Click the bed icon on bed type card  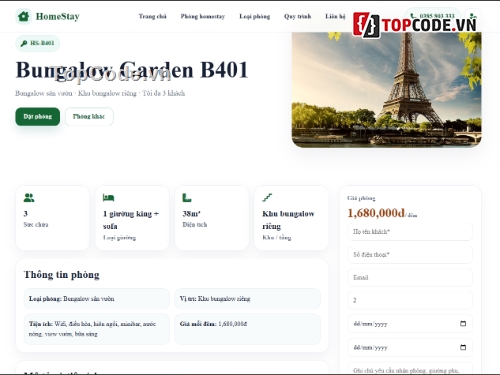(108, 198)
